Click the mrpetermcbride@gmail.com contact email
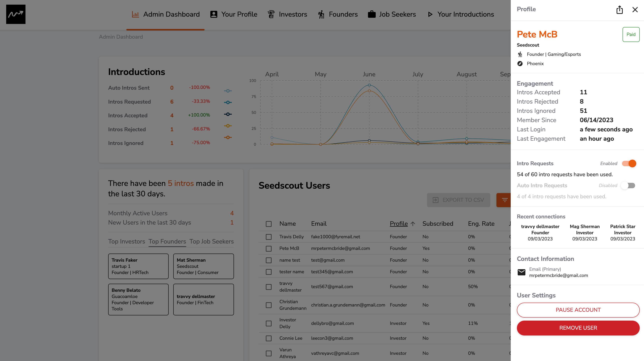Screen dimensions: 644x361 (558, 275)
